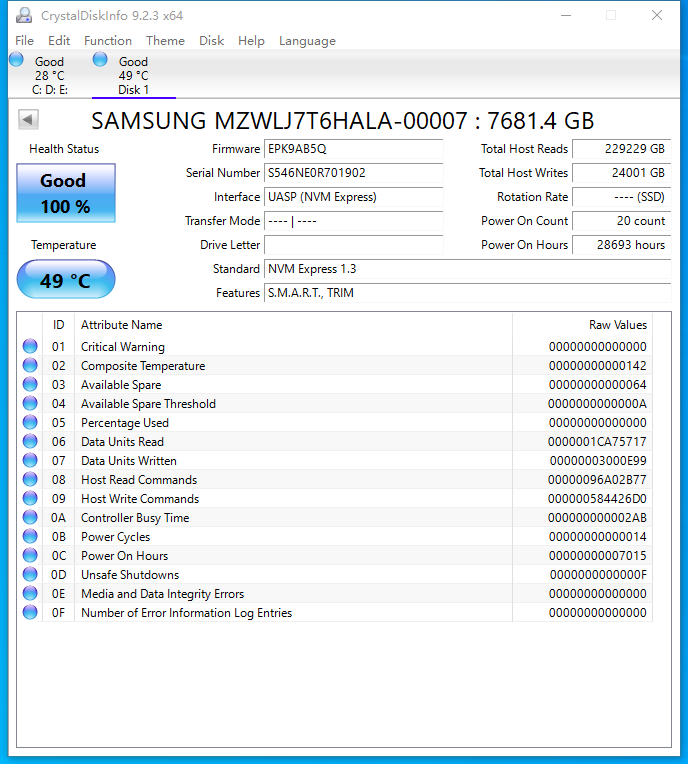Click status orb for Error Information Log Entries row

coord(30,612)
